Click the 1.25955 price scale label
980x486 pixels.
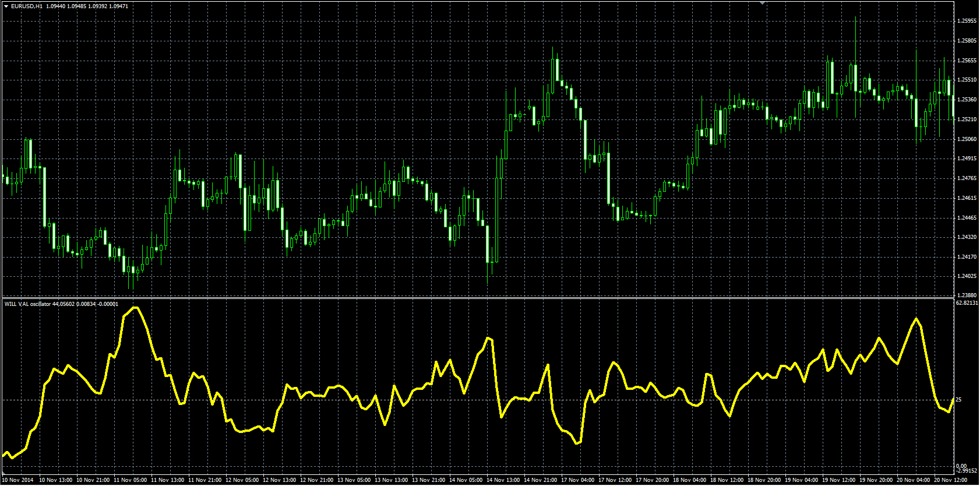pos(967,21)
